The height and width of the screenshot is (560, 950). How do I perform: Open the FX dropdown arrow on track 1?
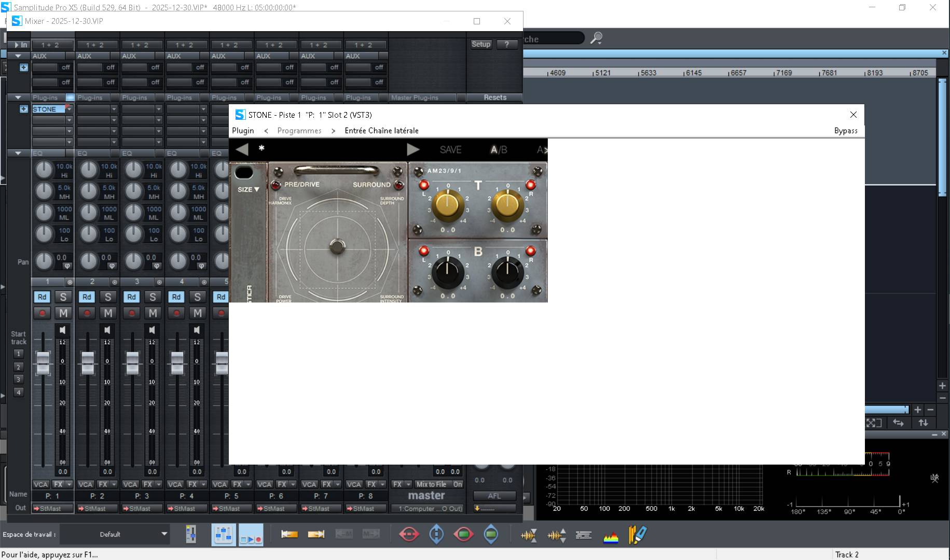69,484
